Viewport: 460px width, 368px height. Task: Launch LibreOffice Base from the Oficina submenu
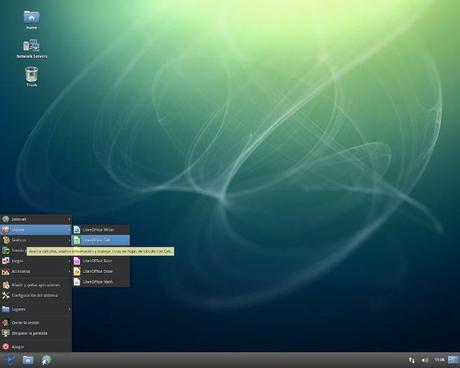(x=101, y=261)
